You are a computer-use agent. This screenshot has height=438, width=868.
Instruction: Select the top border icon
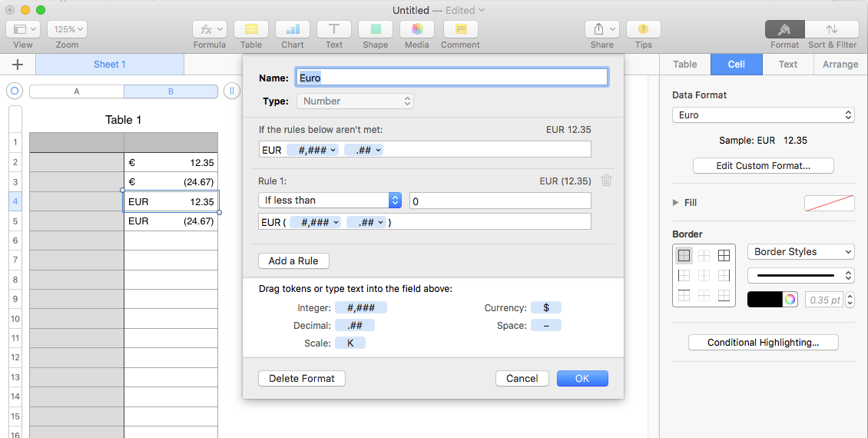684,295
